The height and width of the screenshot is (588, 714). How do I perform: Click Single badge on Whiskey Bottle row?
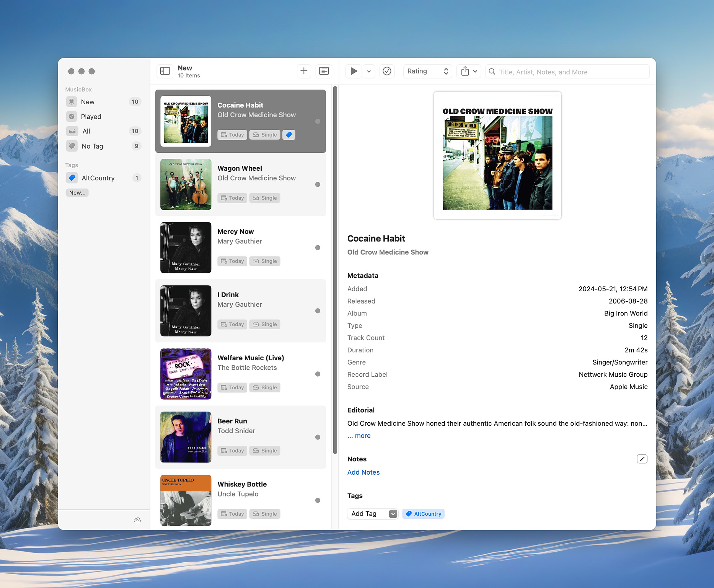click(x=265, y=514)
